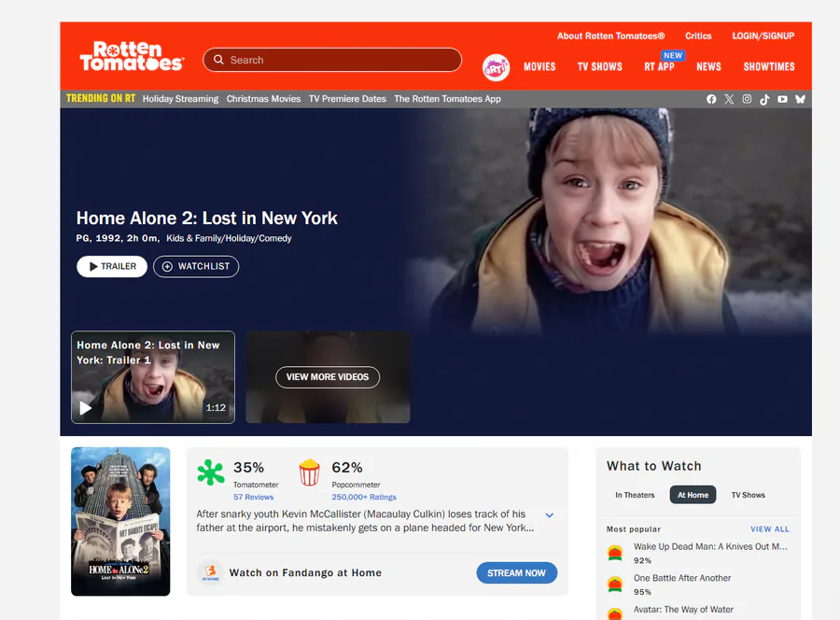Open Christmas Movies trending link
Screen dimensions: 840x620
(x=263, y=99)
